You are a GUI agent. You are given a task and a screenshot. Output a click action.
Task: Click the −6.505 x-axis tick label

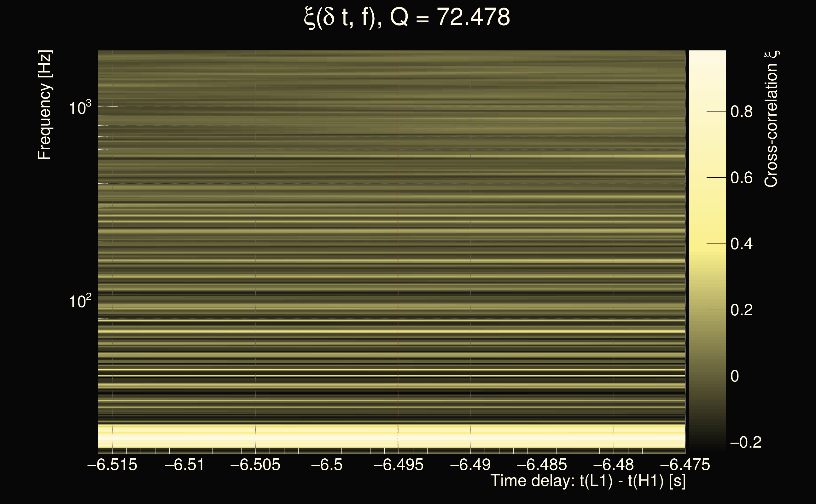pos(255,465)
